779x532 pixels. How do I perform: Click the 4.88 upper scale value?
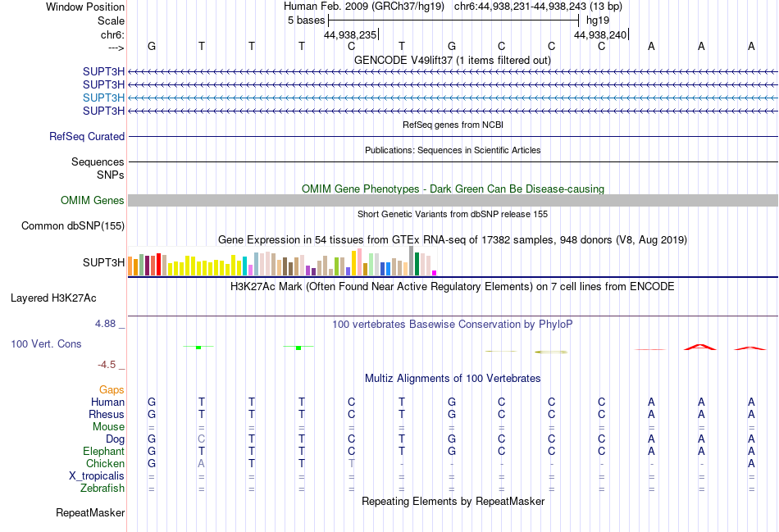click(105, 324)
